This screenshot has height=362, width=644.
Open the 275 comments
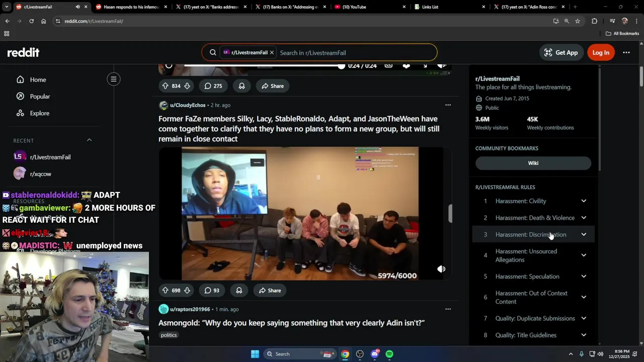point(213,86)
